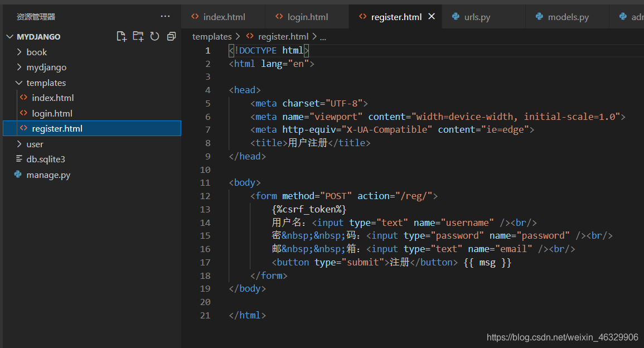644x348 pixels.
Task: Open explorer more actions ellipsis menu
Action: point(165,17)
